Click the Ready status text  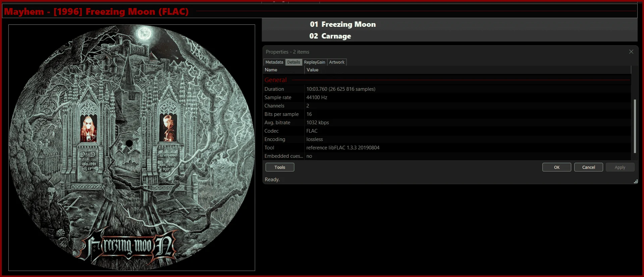272,180
